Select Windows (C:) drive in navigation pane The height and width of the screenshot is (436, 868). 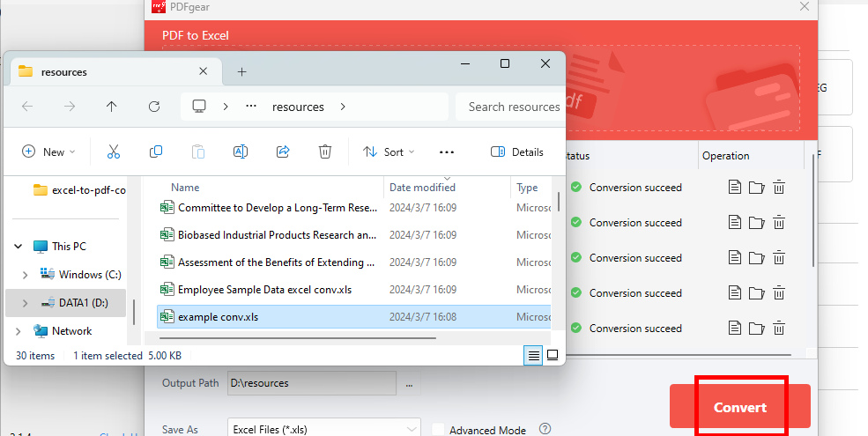click(x=90, y=275)
